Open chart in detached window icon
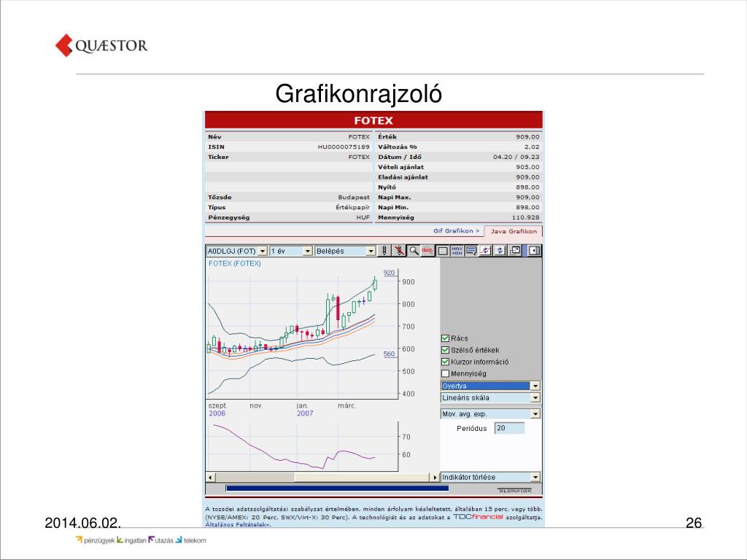Image resolution: width=747 pixels, height=560 pixels. tap(514, 251)
